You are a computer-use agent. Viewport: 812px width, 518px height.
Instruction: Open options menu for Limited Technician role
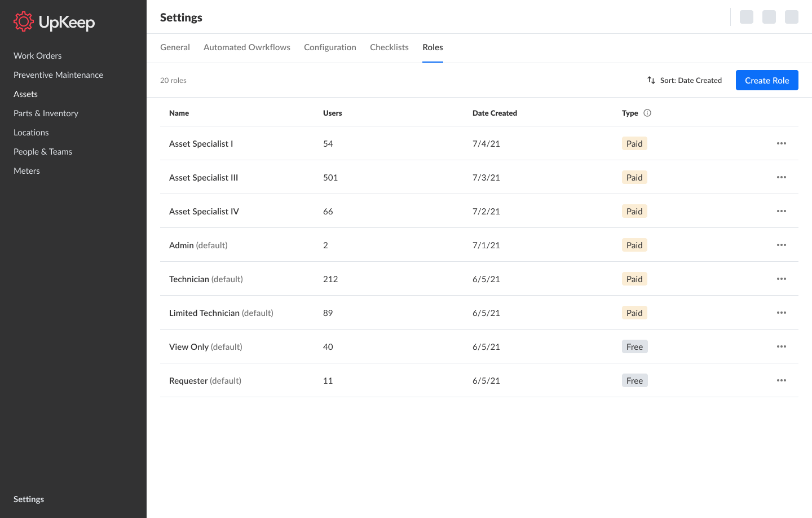click(x=782, y=313)
